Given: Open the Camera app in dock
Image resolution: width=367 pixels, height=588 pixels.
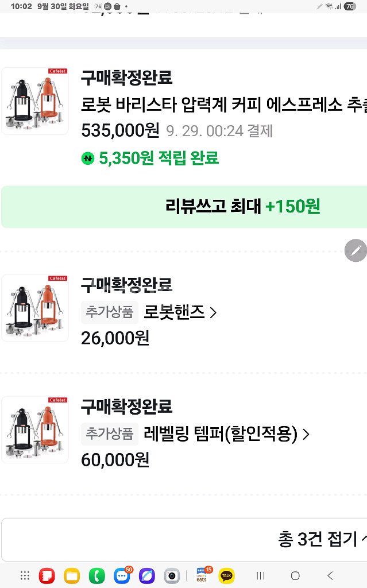Looking at the screenshot, I should [172, 575].
